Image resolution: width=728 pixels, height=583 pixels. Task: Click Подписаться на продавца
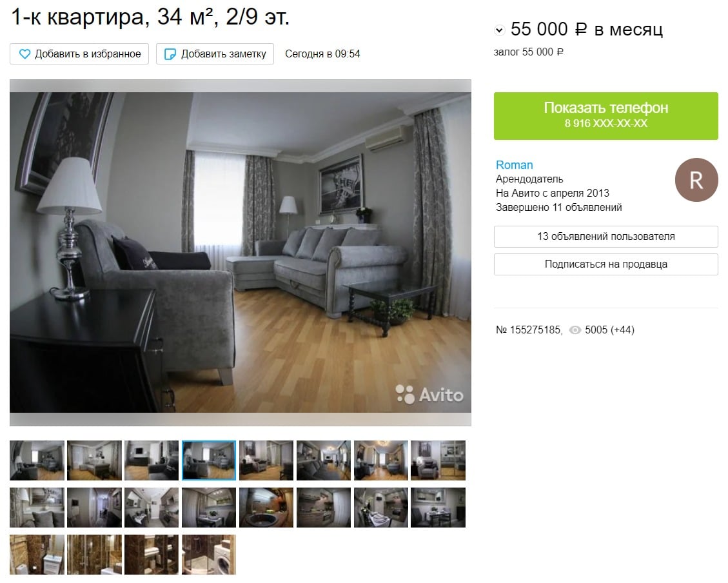[606, 264]
